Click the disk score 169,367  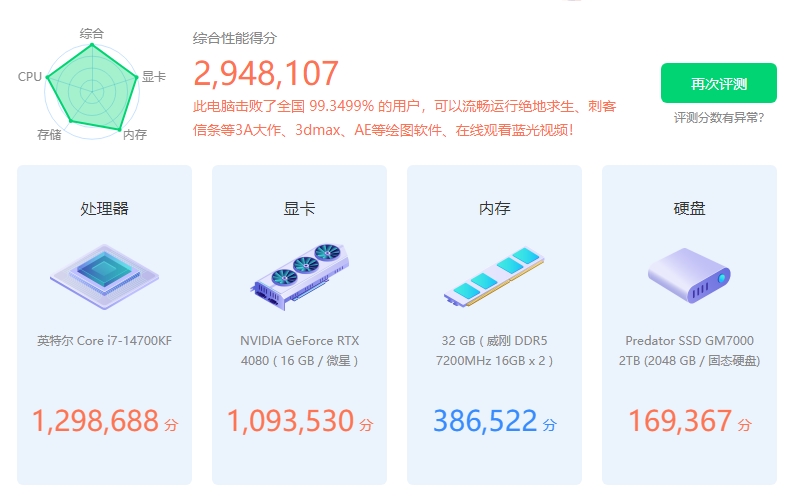(680, 421)
